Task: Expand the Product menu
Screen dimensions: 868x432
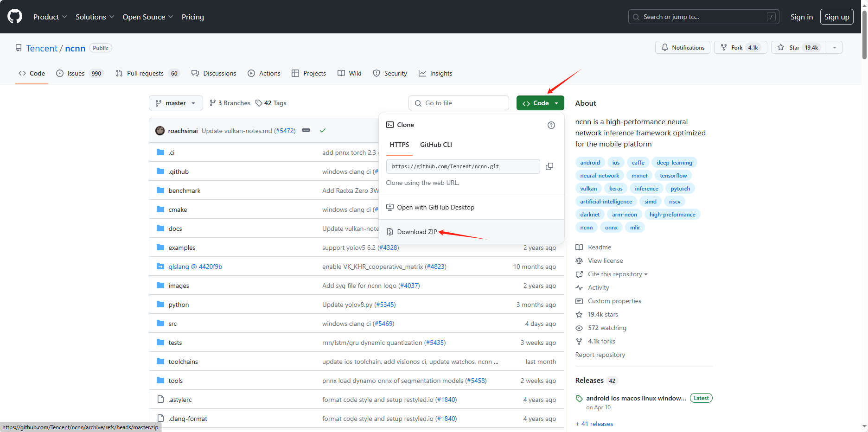Action: pyautogui.click(x=50, y=17)
